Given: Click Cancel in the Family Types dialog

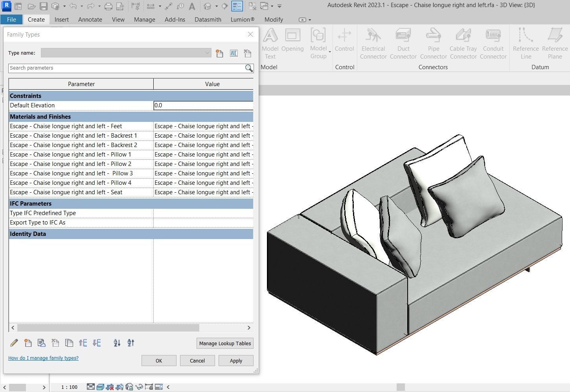Looking at the screenshot, I should pyautogui.click(x=197, y=361).
